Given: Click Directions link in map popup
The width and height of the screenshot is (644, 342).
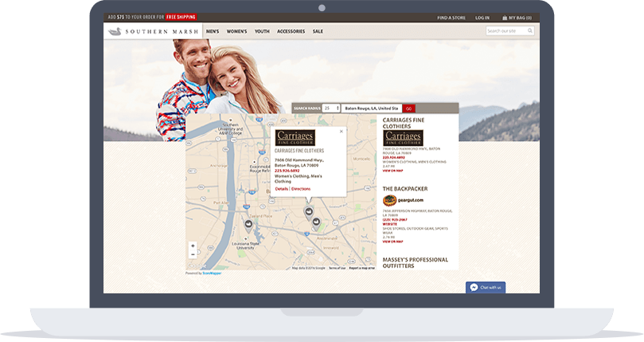Looking at the screenshot, I should tap(301, 189).
